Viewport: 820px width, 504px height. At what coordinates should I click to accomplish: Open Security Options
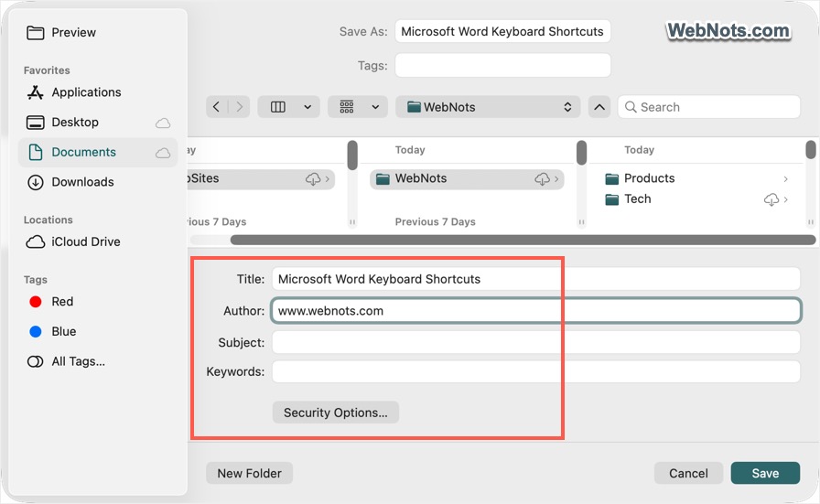point(336,413)
